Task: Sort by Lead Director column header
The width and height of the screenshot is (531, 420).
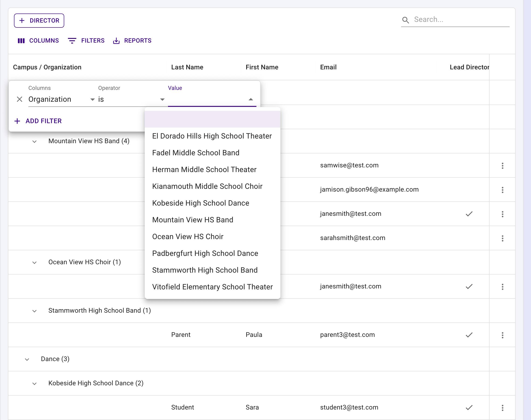Action: coord(469,67)
